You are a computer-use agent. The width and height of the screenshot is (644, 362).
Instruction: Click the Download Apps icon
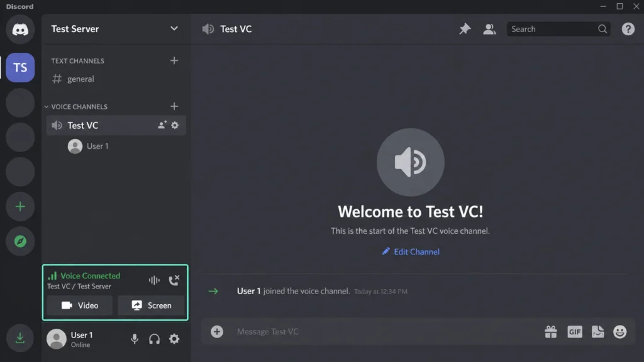tap(19, 338)
